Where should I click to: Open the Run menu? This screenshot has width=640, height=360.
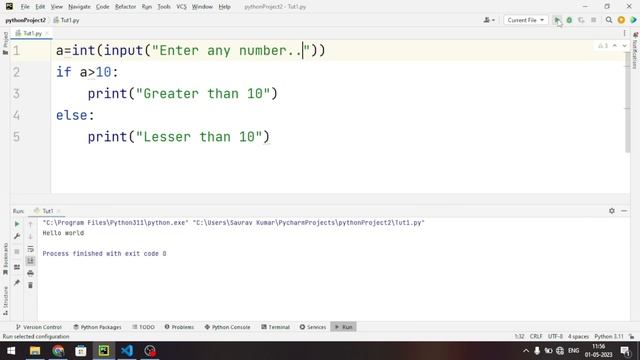(147, 7)
